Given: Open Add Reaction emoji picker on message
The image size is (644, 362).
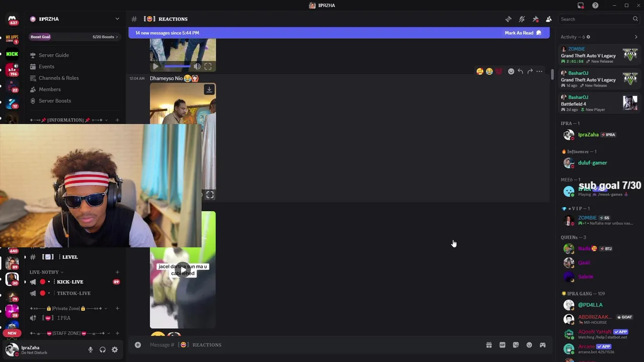Looking at the screenshot, I should (x=511, y=71).
